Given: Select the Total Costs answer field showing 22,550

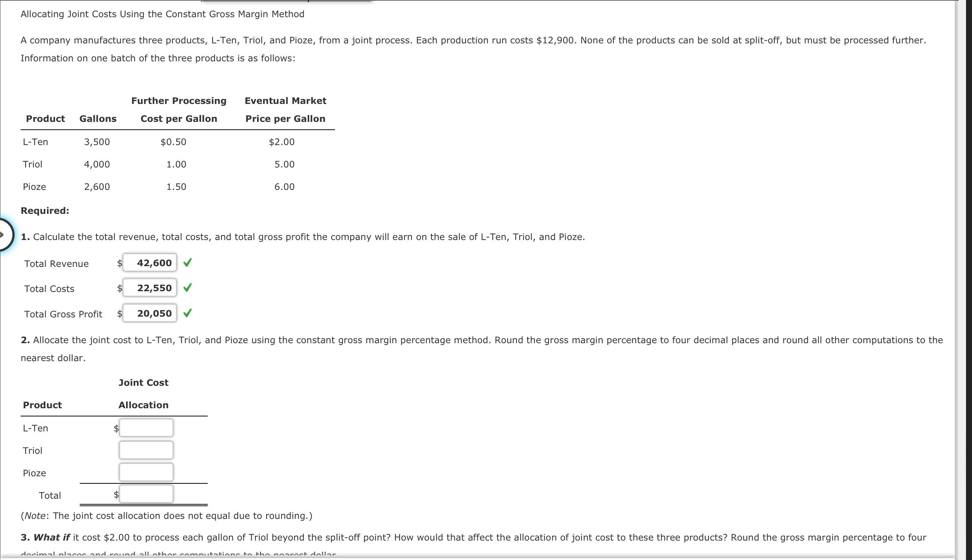Looking at the screenshot, I should [x=150, y=288].
